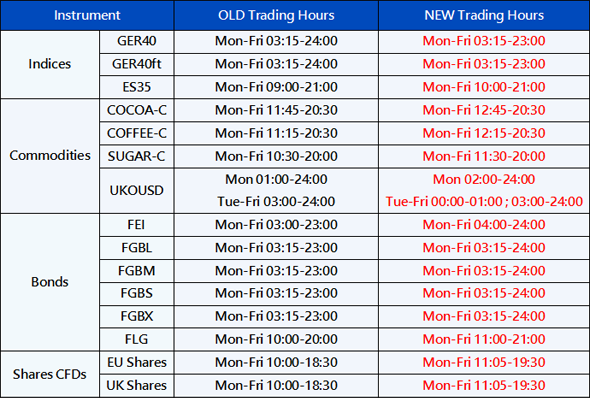Select the SUGAR-C instrument cell

(137, 156)
